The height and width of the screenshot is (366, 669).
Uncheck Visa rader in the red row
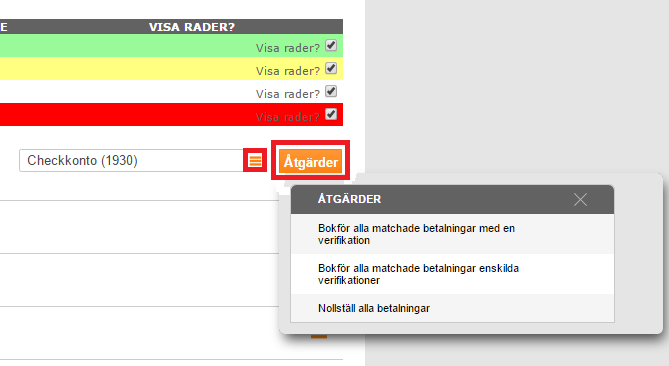(331, 114)
